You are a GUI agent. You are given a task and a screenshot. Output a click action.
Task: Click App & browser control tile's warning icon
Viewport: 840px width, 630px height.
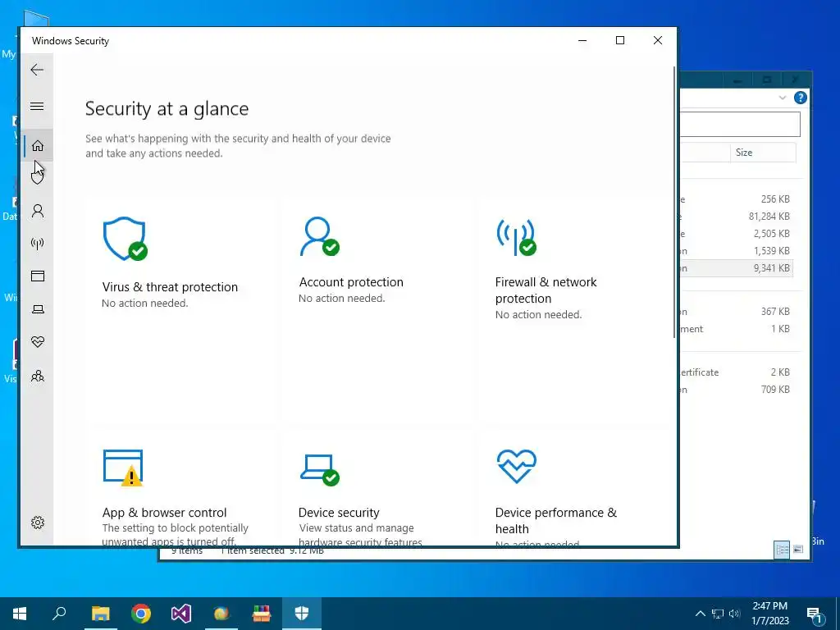[x=123, y=468]
